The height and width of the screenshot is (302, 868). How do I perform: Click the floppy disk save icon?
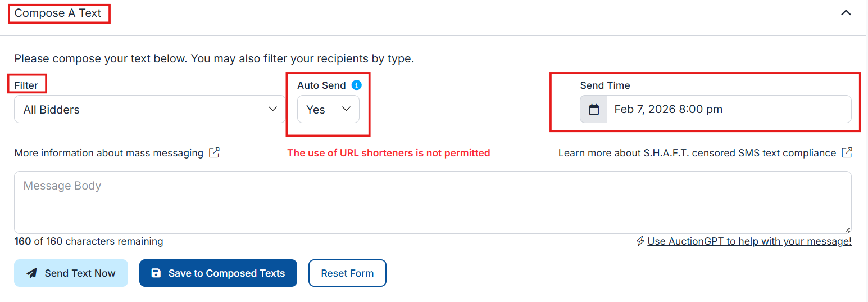(x=156, y=273)
